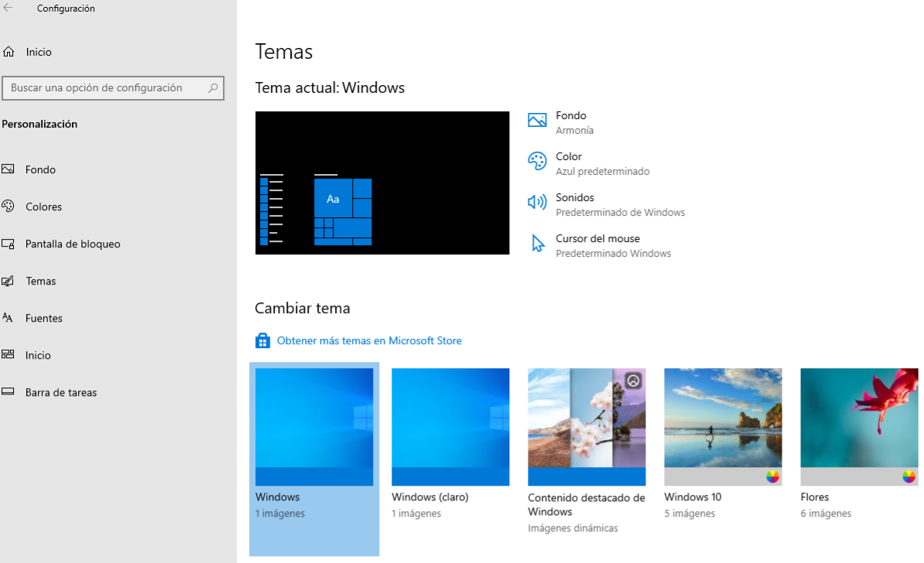Select Contenido destacado de Windows theme

tap(587, 427)
